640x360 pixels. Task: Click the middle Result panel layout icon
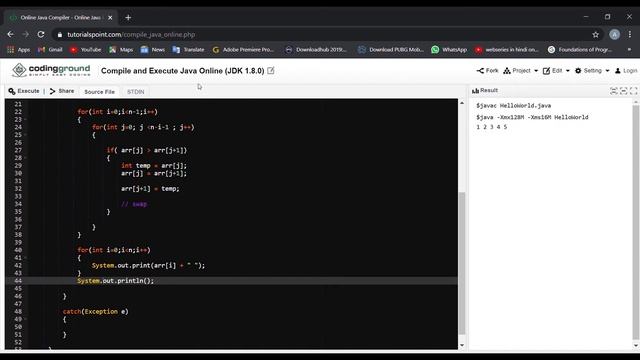tap(623, 91)
